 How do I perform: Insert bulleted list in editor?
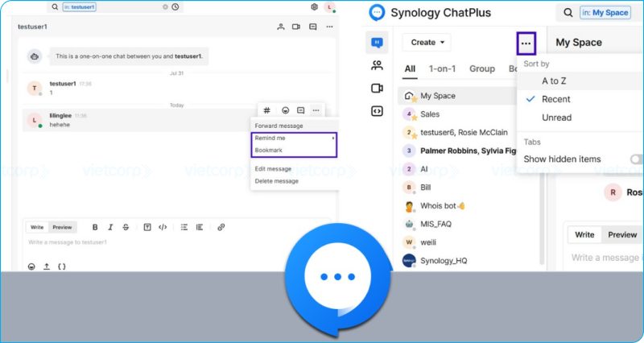click(x=184, y=227)
